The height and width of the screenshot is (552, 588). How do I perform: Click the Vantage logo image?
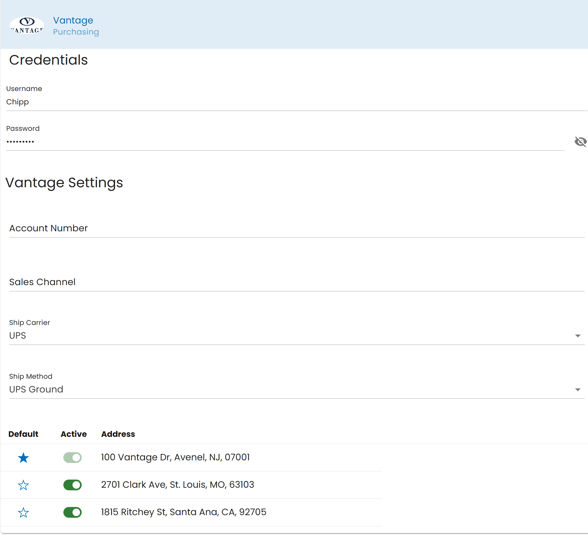pos(27,26)
